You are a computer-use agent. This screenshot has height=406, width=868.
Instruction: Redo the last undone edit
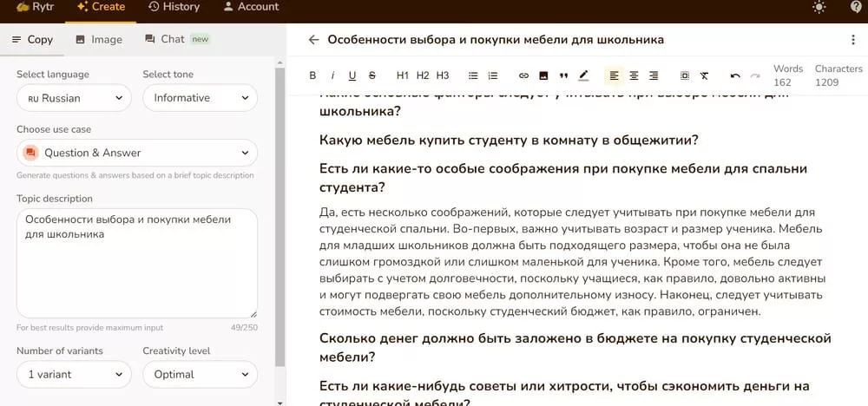coord(754,75)
